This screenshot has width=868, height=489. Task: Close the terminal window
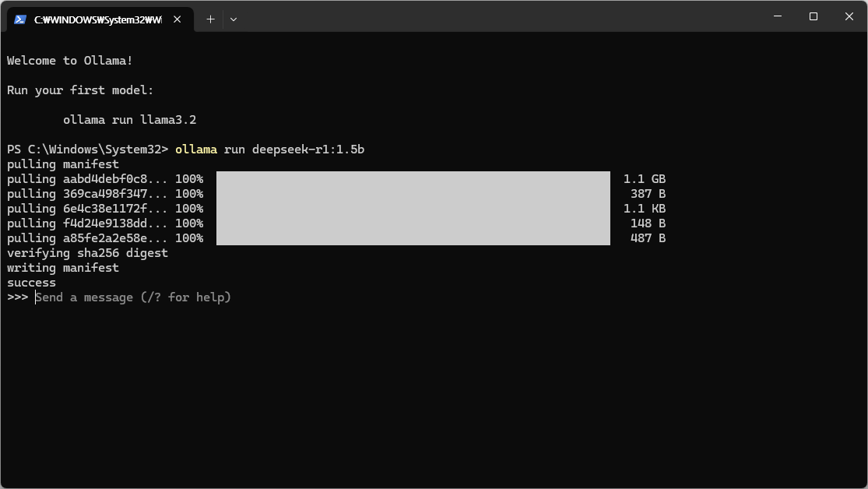849,16
